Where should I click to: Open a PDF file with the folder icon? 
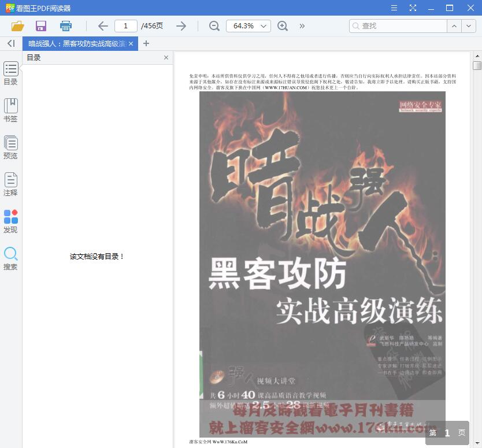[x=17, y=26]
